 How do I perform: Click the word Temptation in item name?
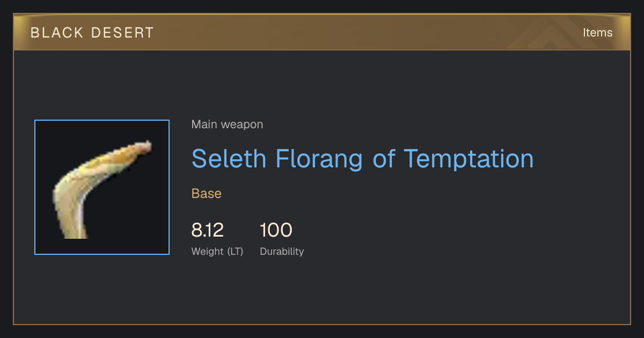pyautogui.click(x=469, y=158)
